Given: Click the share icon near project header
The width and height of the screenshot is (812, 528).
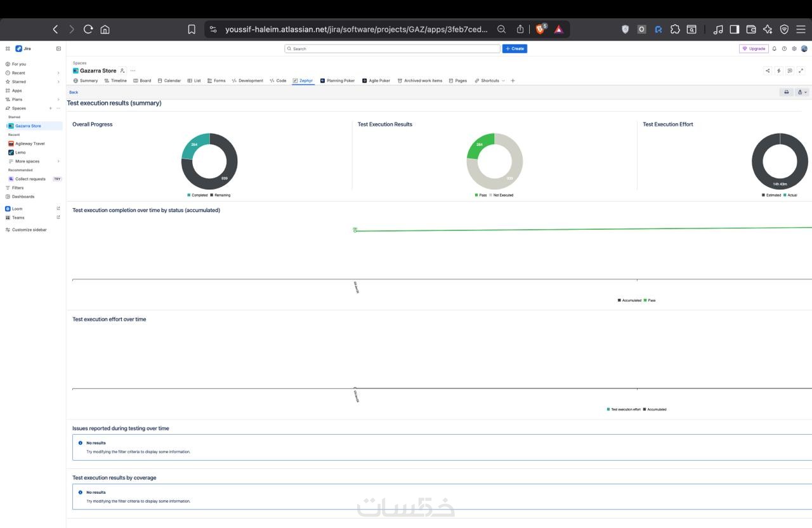Looking at the screenshot, I should (x=768, y=70).
